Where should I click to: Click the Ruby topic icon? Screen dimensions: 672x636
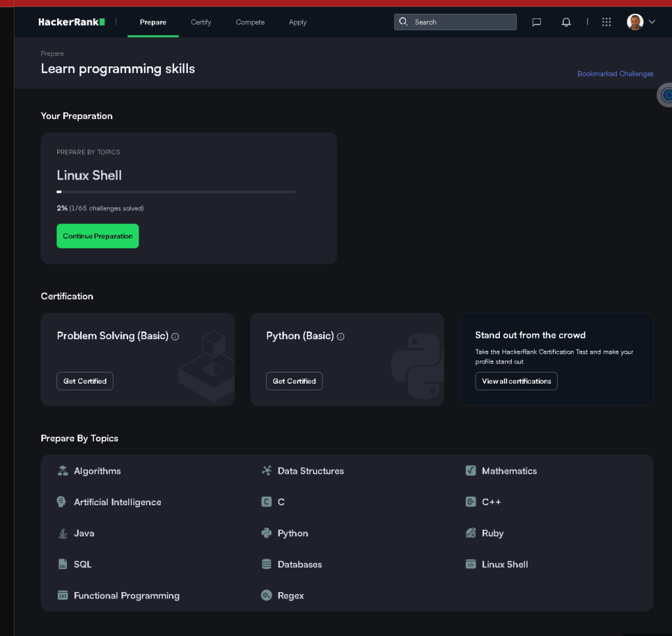[470, 533]
